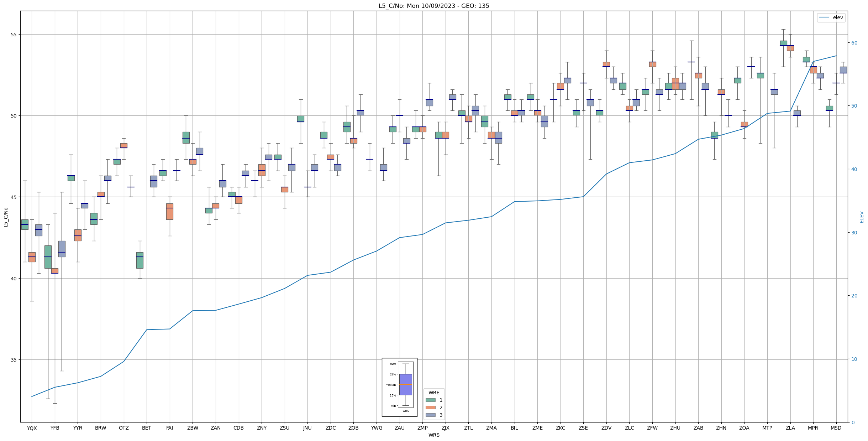Click the ELEV right axis label
868x441 pixels.
tap(862, 217)
